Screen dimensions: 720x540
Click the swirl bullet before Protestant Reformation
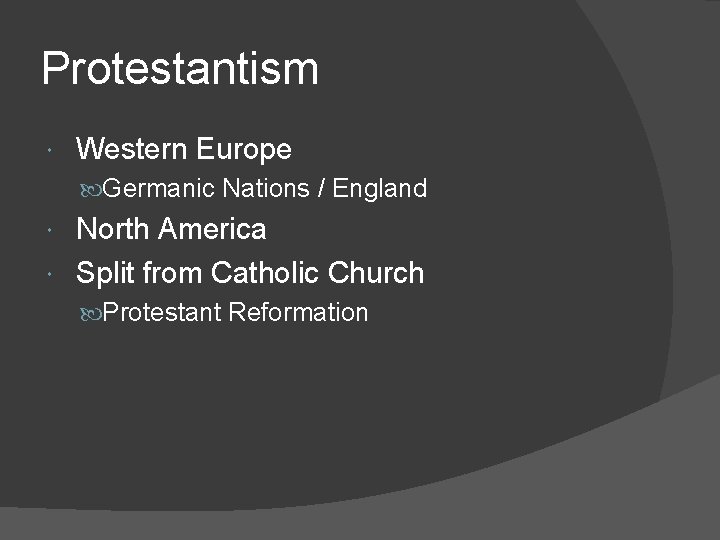[x=94, y=313]
